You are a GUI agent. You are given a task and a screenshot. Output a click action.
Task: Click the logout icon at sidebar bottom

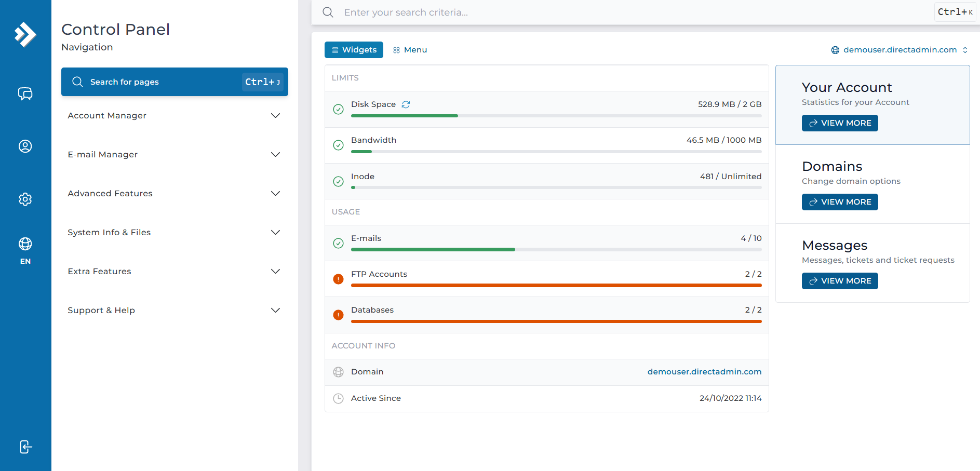pos(25,447)
